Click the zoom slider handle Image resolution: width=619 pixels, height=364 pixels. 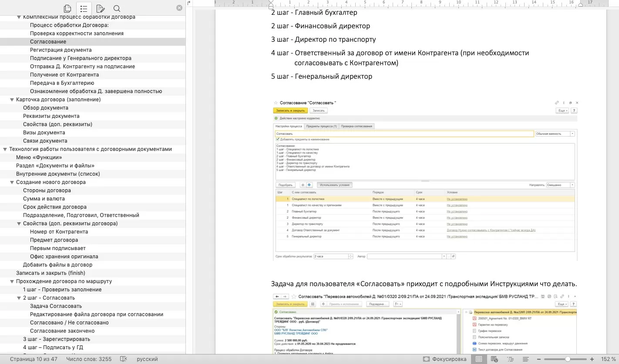(568, 359)
